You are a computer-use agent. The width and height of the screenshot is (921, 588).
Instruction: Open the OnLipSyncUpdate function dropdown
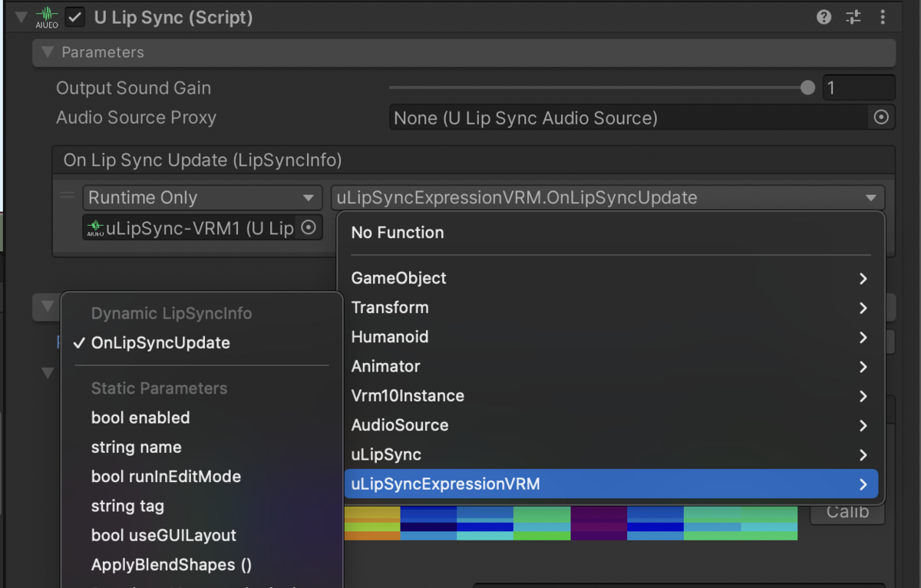(607, 197)
